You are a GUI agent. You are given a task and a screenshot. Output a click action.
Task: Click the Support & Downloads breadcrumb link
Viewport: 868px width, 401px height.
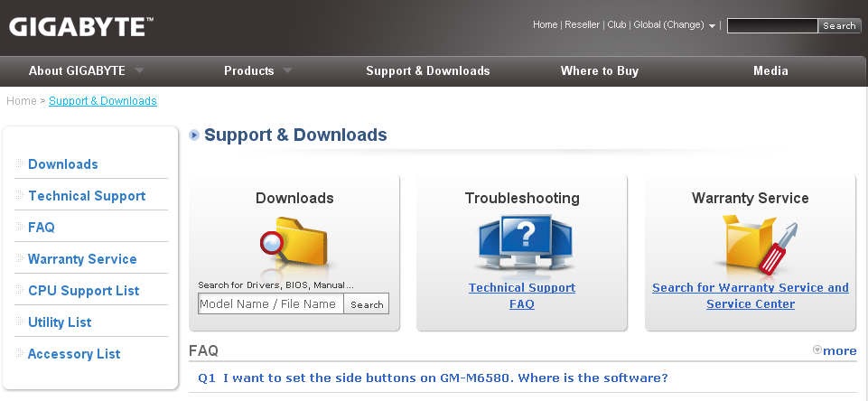tap(103, 101)
